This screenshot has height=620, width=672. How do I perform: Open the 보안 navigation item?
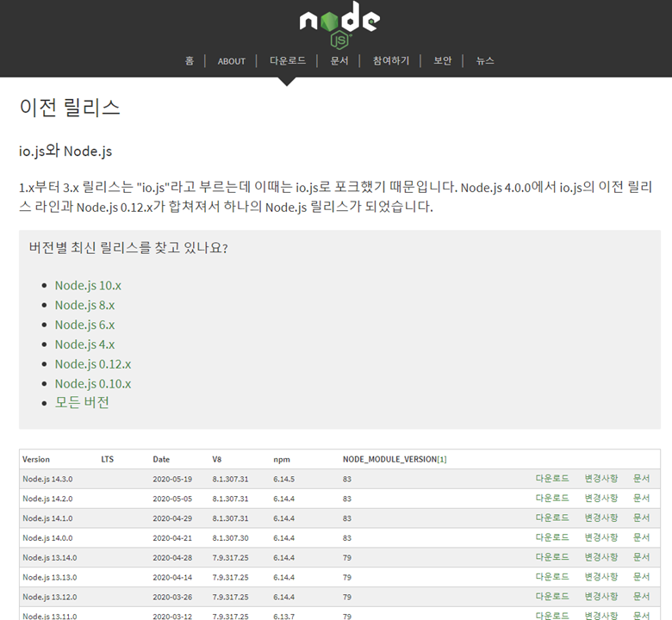click(x=442, y=61)
